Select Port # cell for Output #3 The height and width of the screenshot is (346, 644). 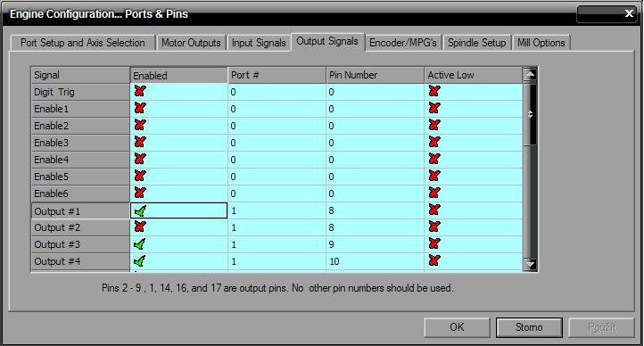(x=277, y=244)
